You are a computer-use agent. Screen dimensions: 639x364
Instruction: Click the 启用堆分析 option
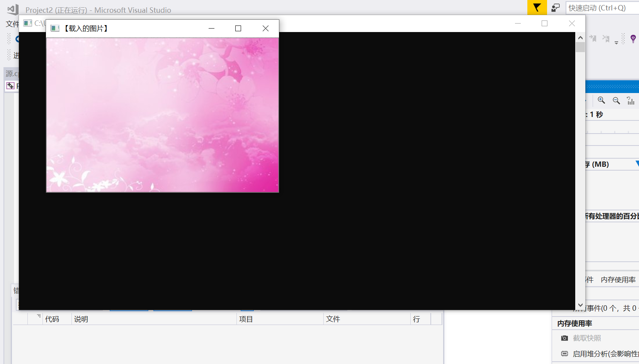pyautogui.click(x=600, y=354)
